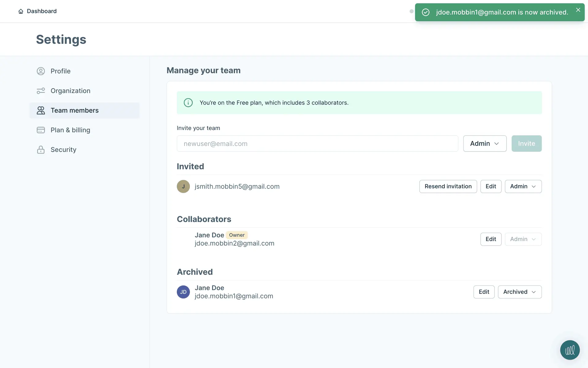Click the Team members people icon
This screenshot has width=588, height=368.
click(x=41, y=110)
